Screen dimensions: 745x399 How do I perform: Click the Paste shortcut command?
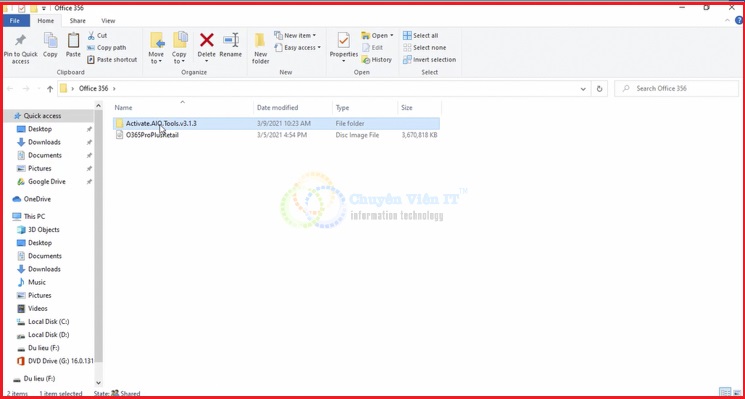click(x=113, y=60)
